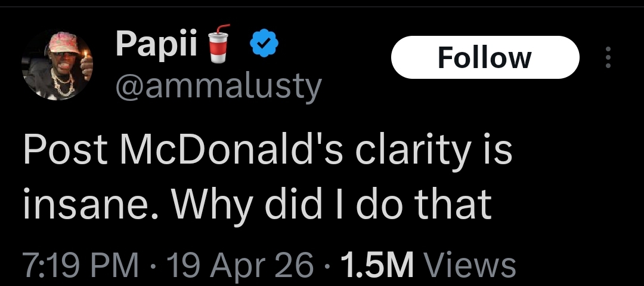Click the blue verified checkmark badge
The height and width of the screenshot is (286, 644).
coord(261,45)
